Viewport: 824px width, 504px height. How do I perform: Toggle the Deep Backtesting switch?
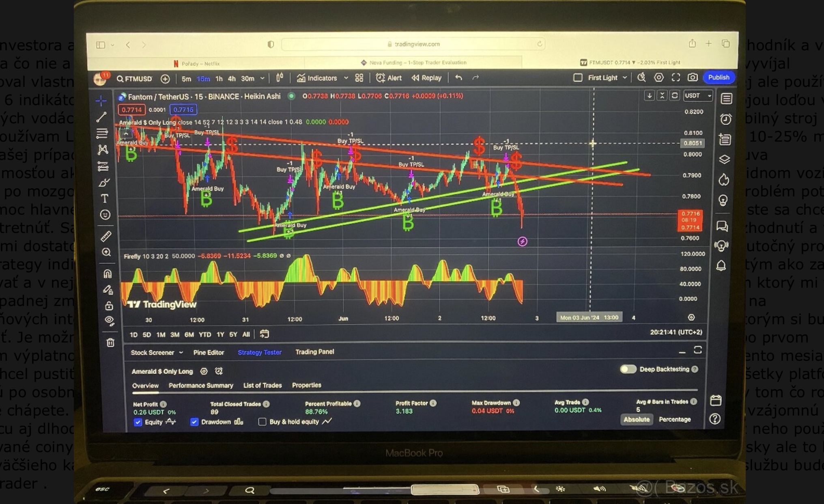[628, 369]
